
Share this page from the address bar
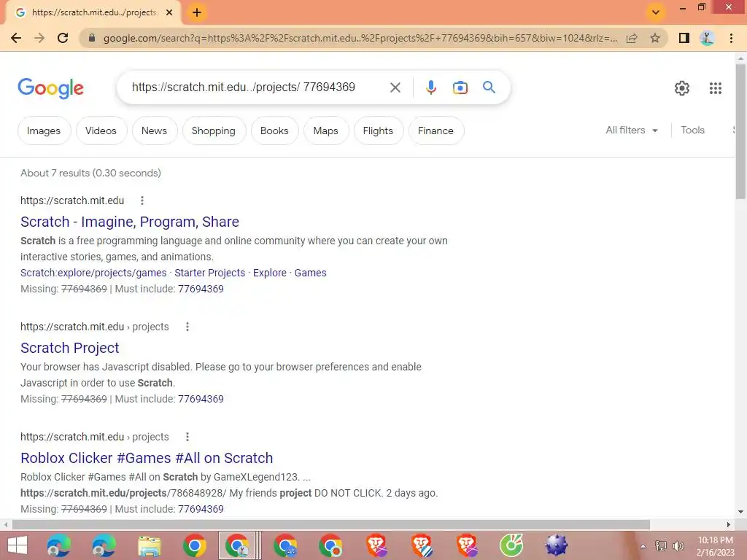tap(632, 38)
